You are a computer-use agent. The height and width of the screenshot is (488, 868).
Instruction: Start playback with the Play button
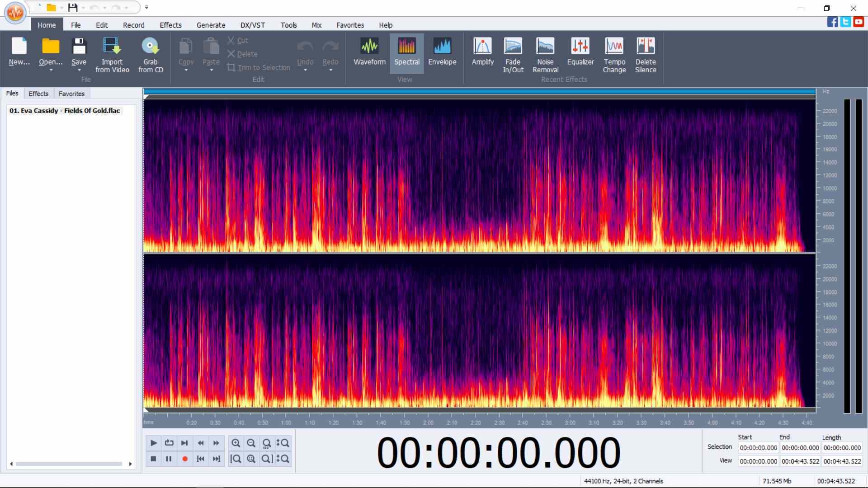tap(153, 443)
